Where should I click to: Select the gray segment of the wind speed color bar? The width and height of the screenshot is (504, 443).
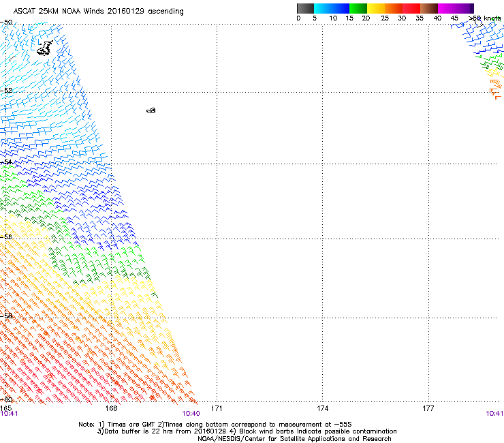pyautogui.click(x=305, y=8)
